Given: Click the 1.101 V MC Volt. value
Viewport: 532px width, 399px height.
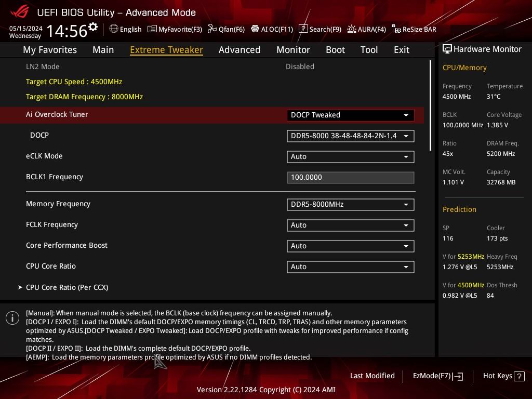Looking at the screenshot, I should [x=453, y=182].
